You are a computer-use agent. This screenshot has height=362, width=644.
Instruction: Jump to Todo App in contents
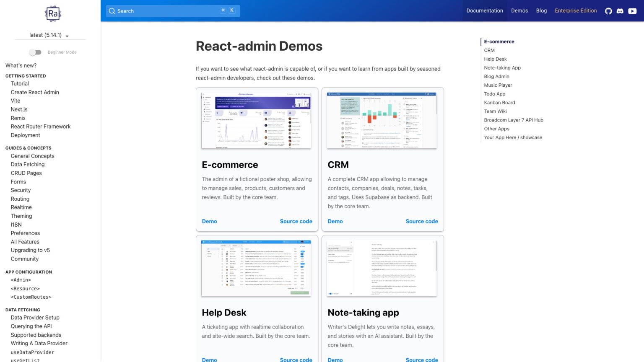tap(495, 94)
